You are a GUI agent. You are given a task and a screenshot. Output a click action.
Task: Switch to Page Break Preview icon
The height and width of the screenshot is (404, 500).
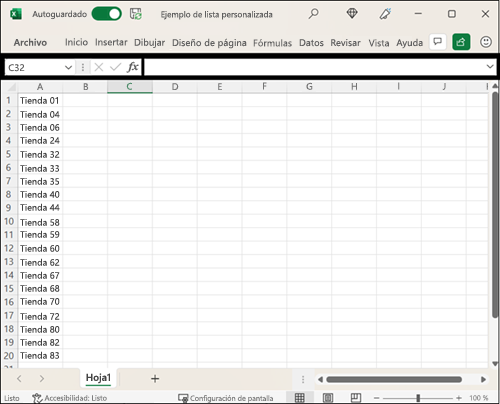(x=356, y=397)
